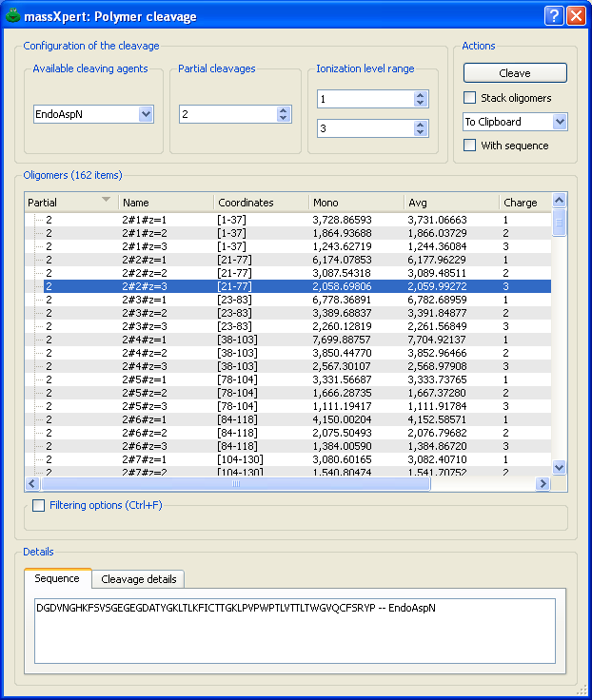
Task: Select the Sequence tab
Action: (x=57, y=579)
